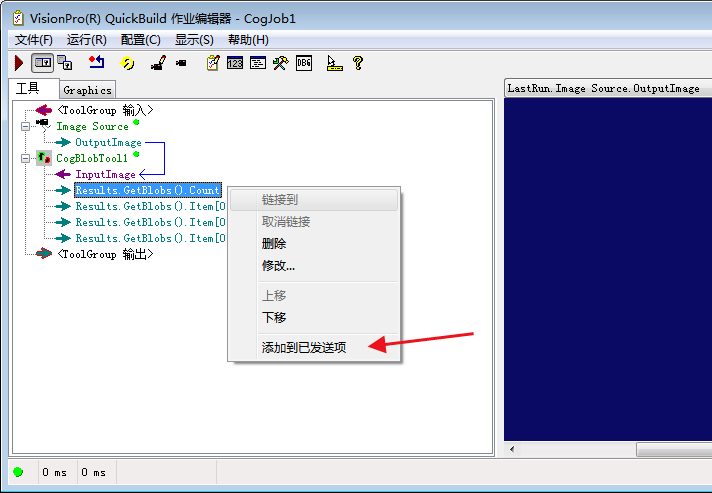This screenshot has width=712, height=493.
Task: Open image source settings joystick icon
Action: 158,63
